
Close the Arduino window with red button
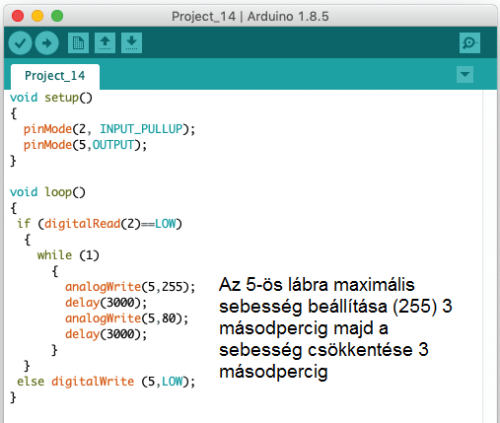pyautogui.click(x=18, y=16)
